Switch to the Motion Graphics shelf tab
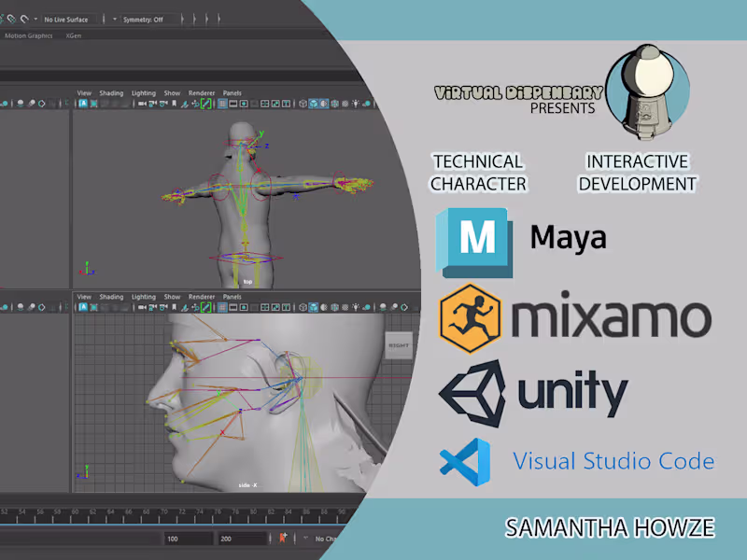This screenshot has width=747, height=560. 29,35
